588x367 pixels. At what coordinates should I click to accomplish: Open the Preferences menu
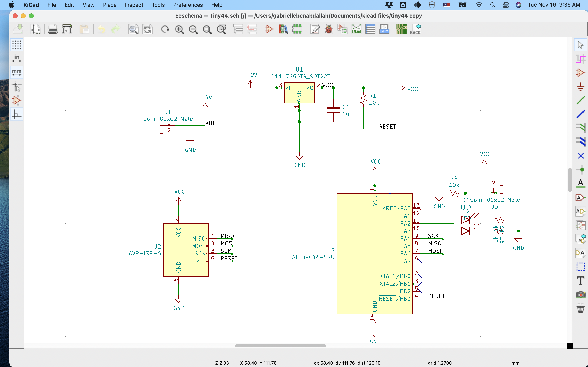(188, 5)
